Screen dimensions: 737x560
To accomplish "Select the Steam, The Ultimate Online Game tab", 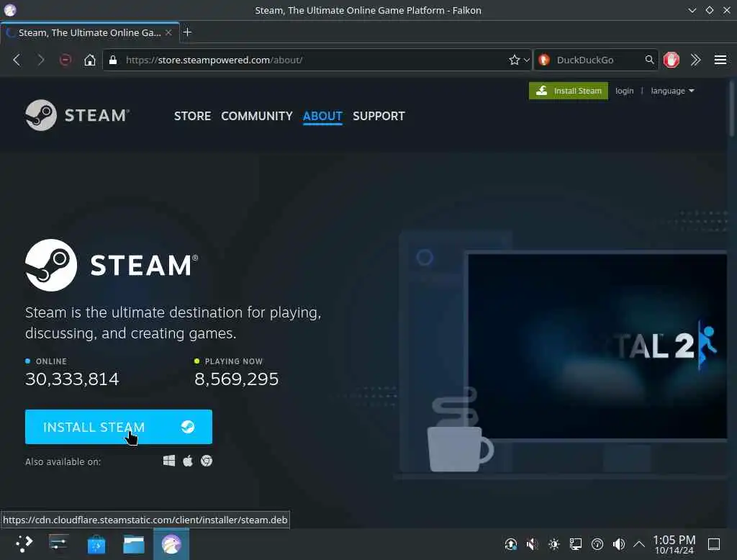I will click(90, 32).
